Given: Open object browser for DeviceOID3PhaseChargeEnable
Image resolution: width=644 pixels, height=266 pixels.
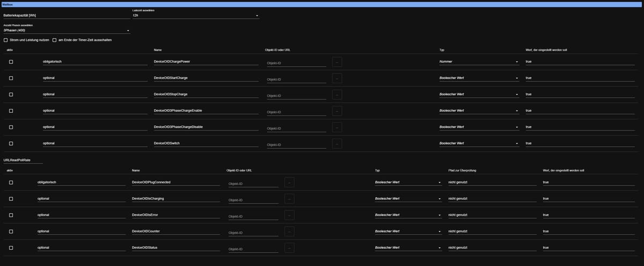Looking at the screenshot, I should coord(337,111).
